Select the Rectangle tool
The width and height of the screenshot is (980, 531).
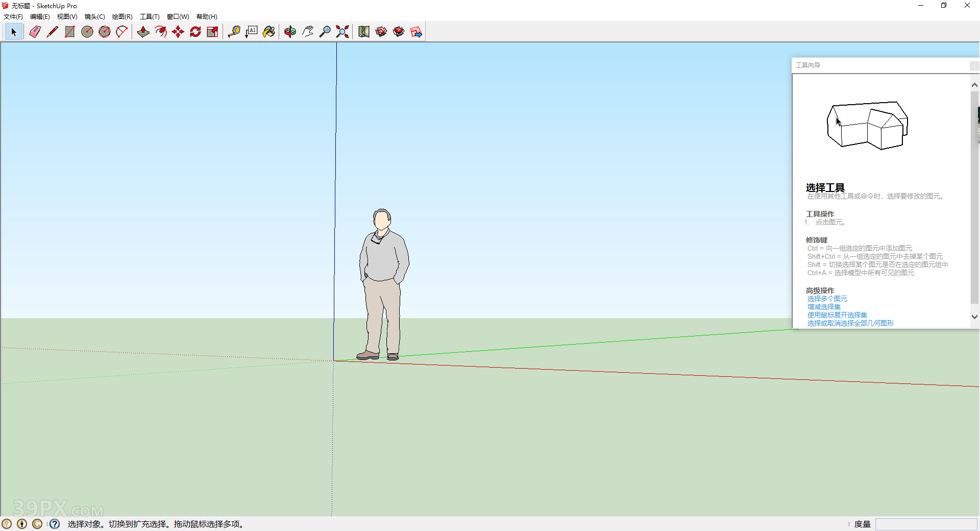coord(69,32)
